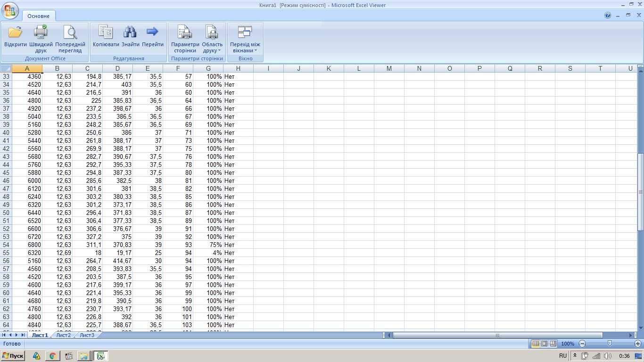
Task: Click vertical scrollbar up arrow
Action: 641,71
